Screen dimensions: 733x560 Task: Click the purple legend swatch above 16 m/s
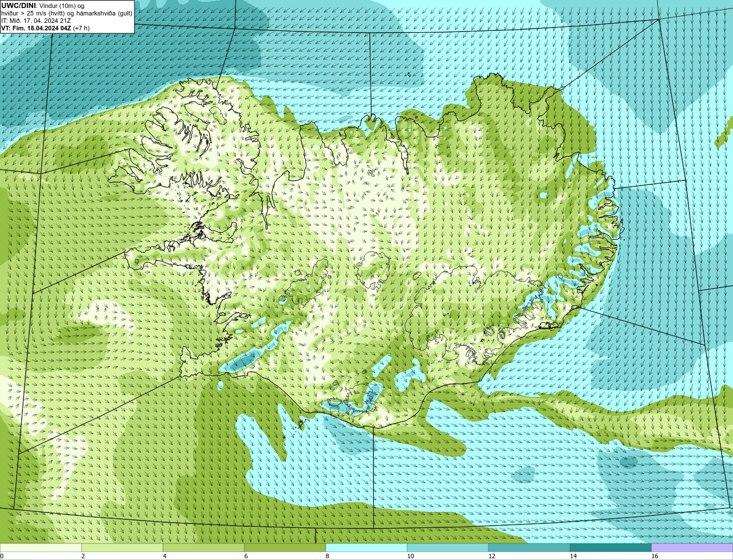pos(692,547)
